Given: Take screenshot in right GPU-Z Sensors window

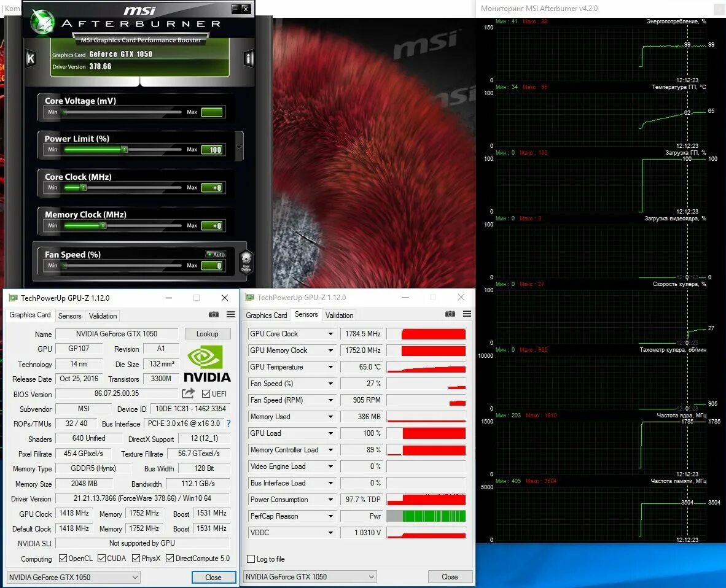Looking at the screenshot, I should pyautogui.click(x=450, y=314).
